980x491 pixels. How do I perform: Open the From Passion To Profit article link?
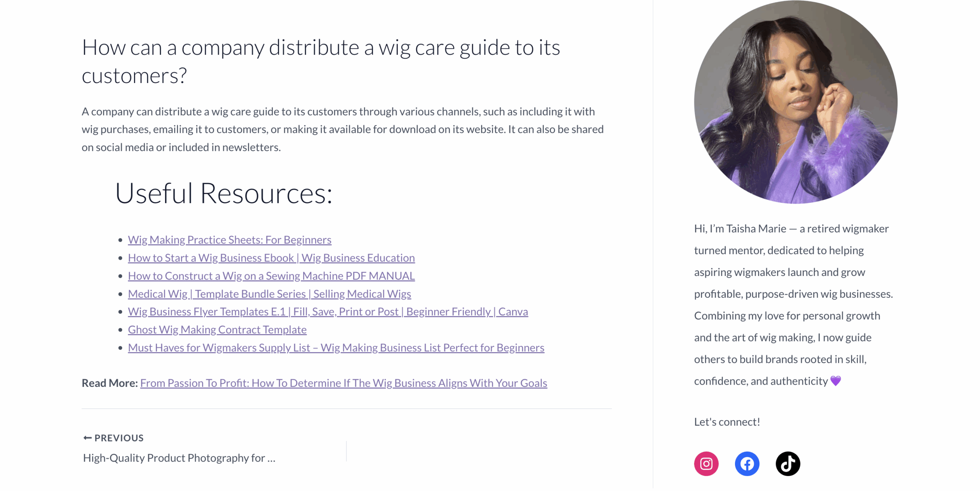click(x=343, y=383)
